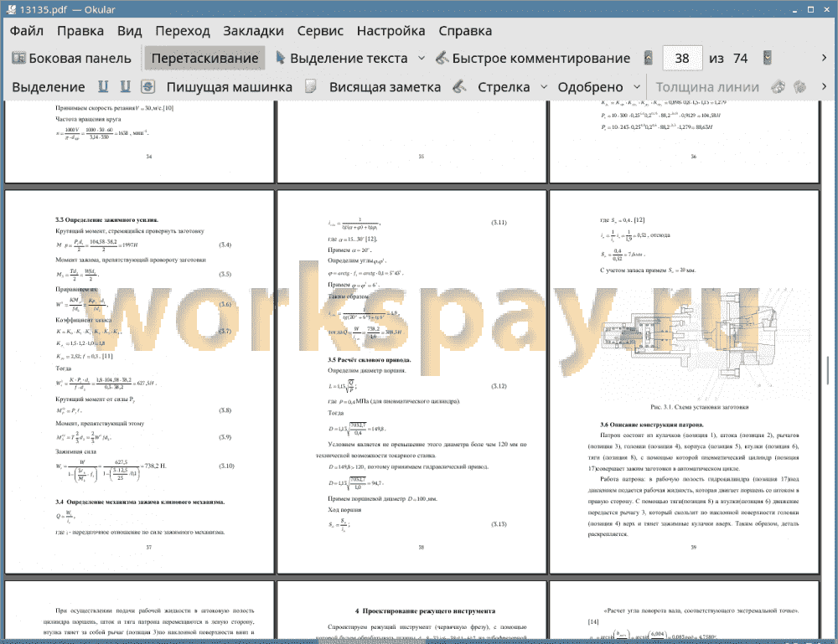The width and height of the screenshot is (838, 644).
Task: Focus the current page number field
Action: point(682,59)
